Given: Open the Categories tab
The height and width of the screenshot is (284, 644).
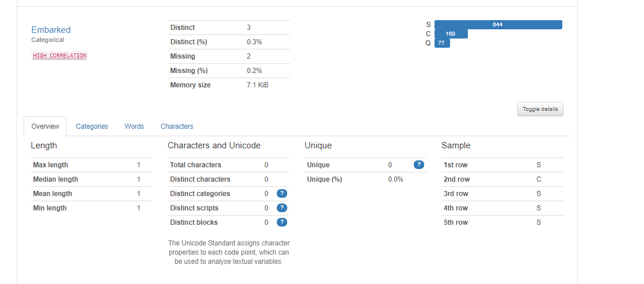Looking at the screenshot, I should coord(92,126).
